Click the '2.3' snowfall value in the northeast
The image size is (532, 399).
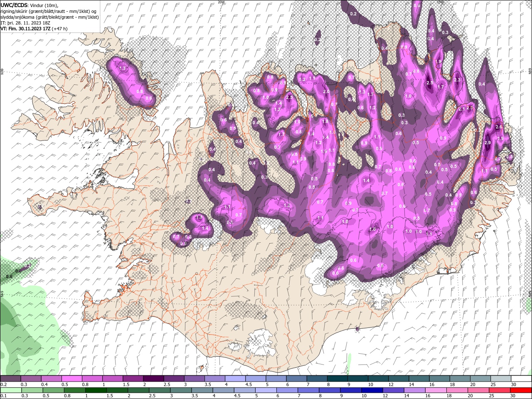tap(457, 80)
